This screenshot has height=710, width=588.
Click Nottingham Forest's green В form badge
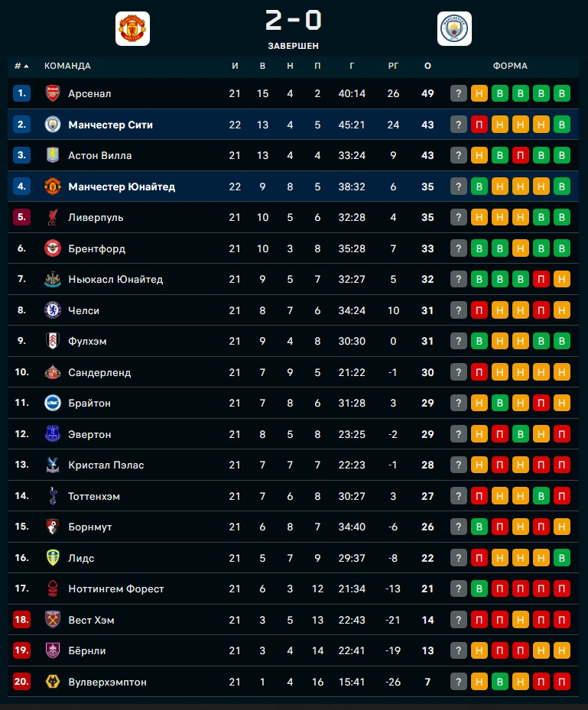tap(479, 588)
